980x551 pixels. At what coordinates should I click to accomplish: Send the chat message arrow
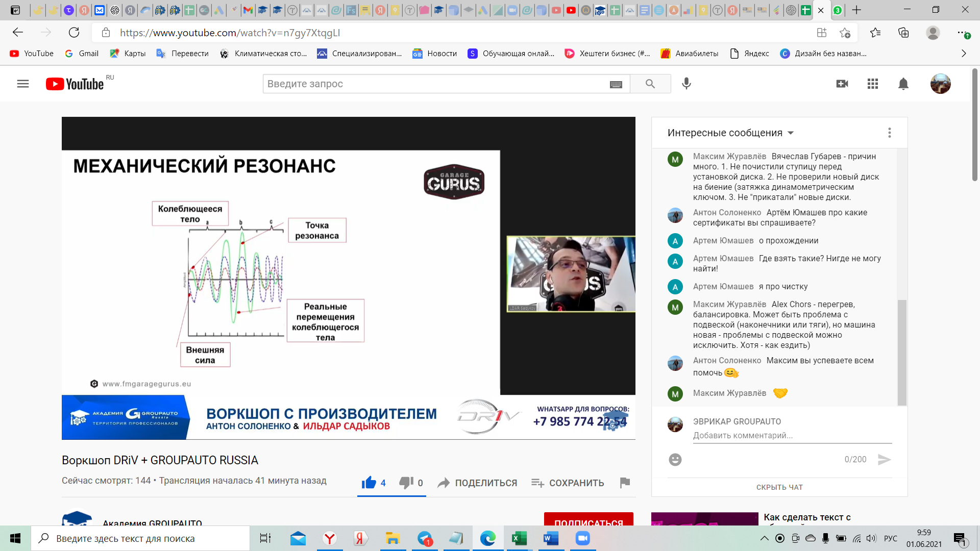885,460
